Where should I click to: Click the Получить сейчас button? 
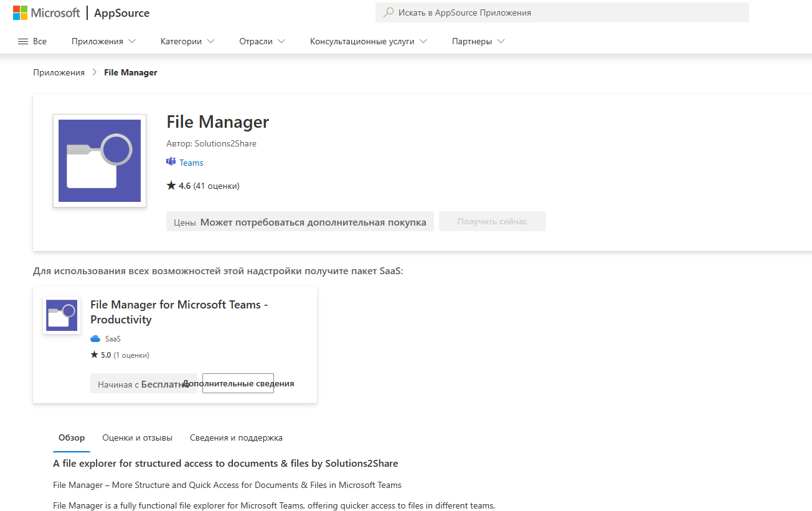492,221
